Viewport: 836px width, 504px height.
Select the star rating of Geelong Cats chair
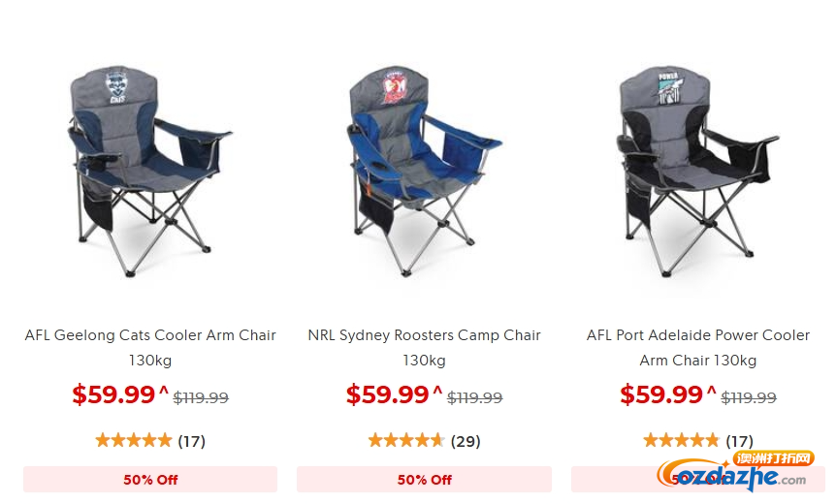[x=133, y=441]
